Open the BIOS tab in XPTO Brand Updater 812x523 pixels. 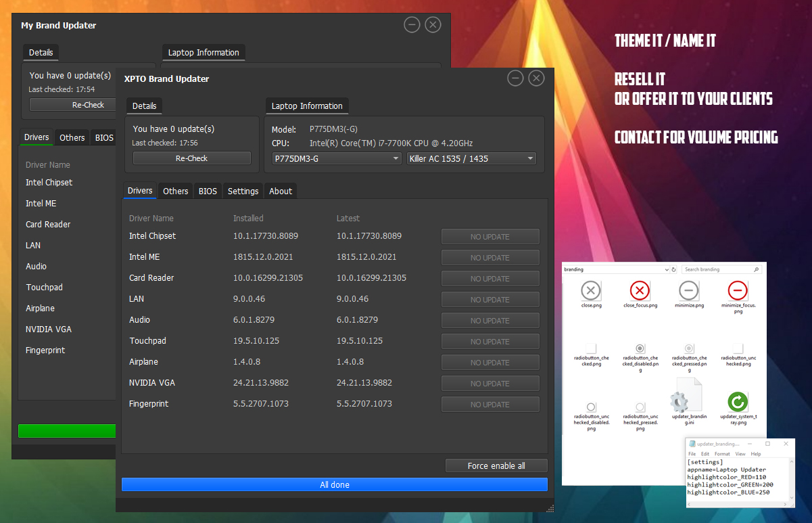pos(208,191)
